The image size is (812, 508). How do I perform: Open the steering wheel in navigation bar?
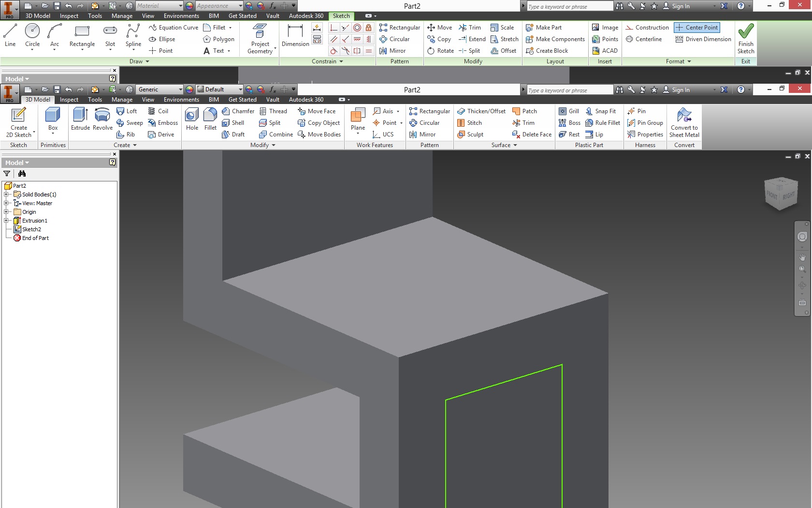pyautogui.click(x=802, y=237)
